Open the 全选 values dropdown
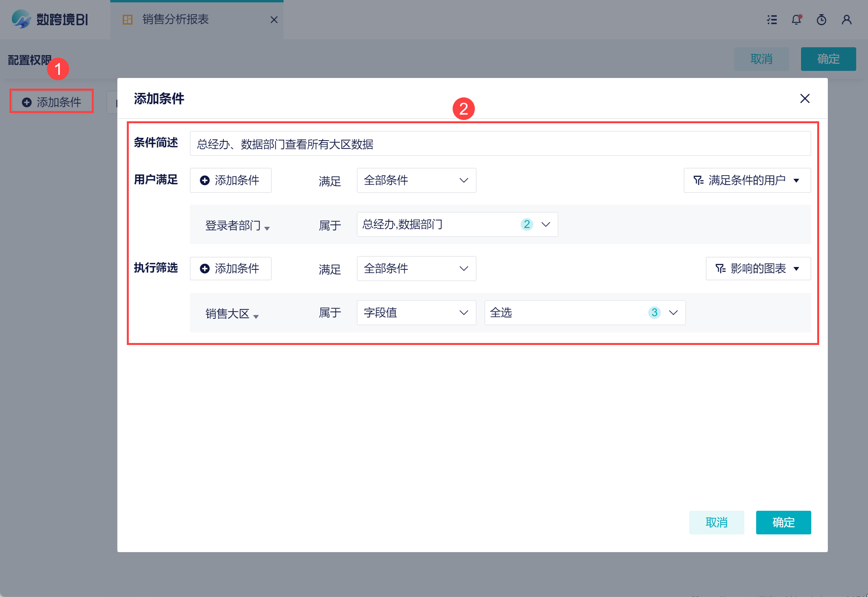Screen dimensions: 868x597 pos(584,313)
